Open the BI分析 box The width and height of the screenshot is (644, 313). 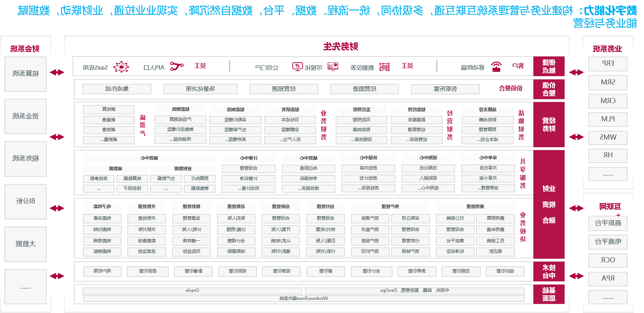tap(25, 202)
